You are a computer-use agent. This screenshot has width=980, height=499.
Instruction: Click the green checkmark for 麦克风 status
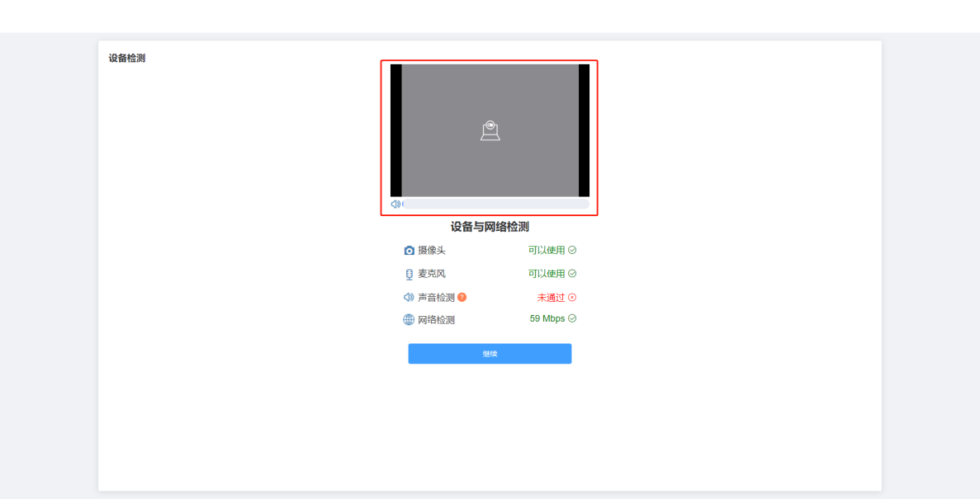(x=572, y=273)
